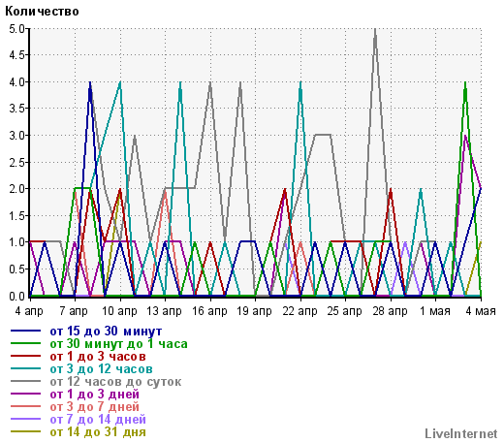Screen dimensions: 504x443
Task: Click the 'Количество' chart title
Action: click(42, 12)
